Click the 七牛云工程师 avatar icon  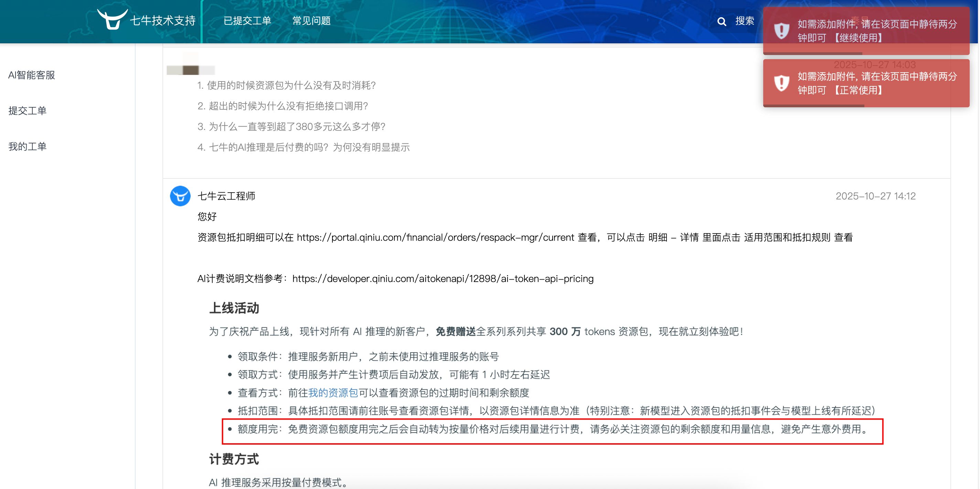click(180, 196)
